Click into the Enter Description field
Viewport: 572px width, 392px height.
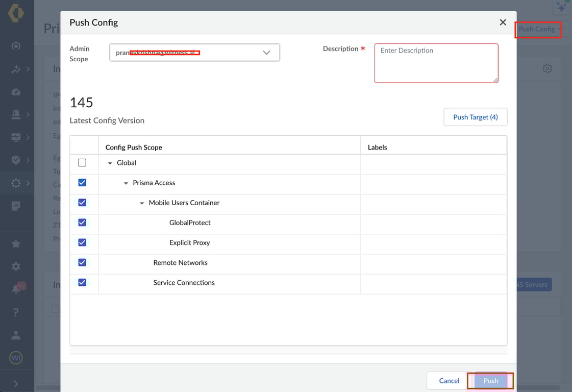coord(436,63)
